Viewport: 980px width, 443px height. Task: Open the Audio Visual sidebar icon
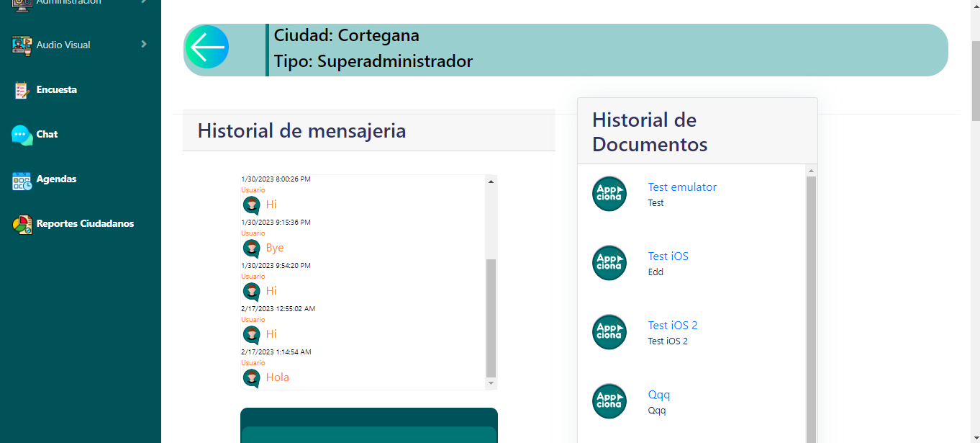[22, 45]
